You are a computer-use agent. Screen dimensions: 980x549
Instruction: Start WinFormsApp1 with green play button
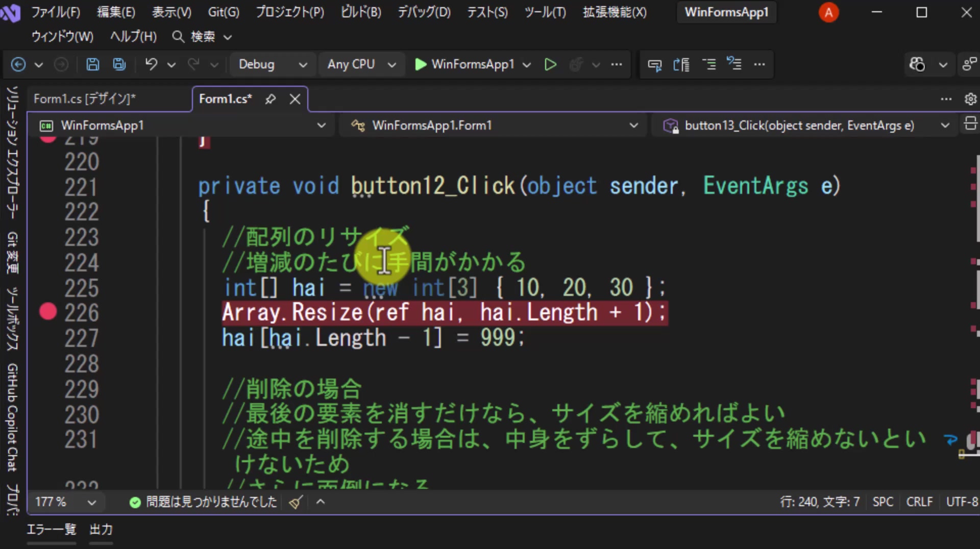pyautogui.click(x=465, y=64)
